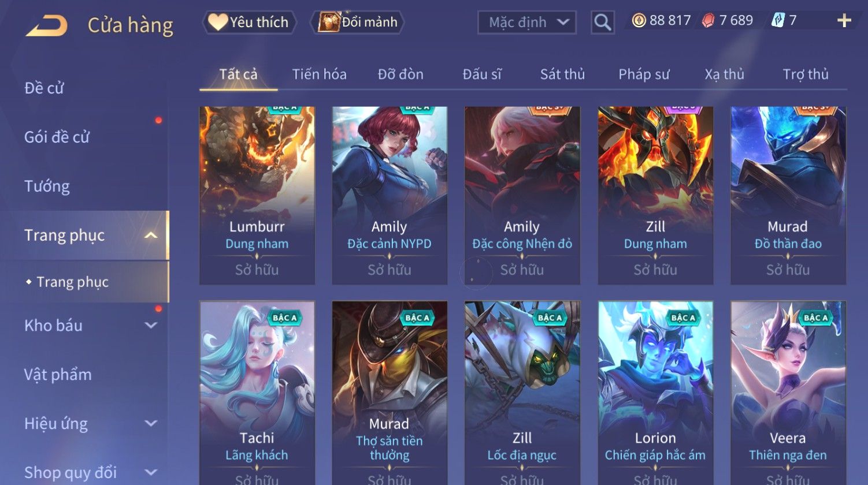
Task: Open Yêu thích heart favorites
Action: [249, 22]
